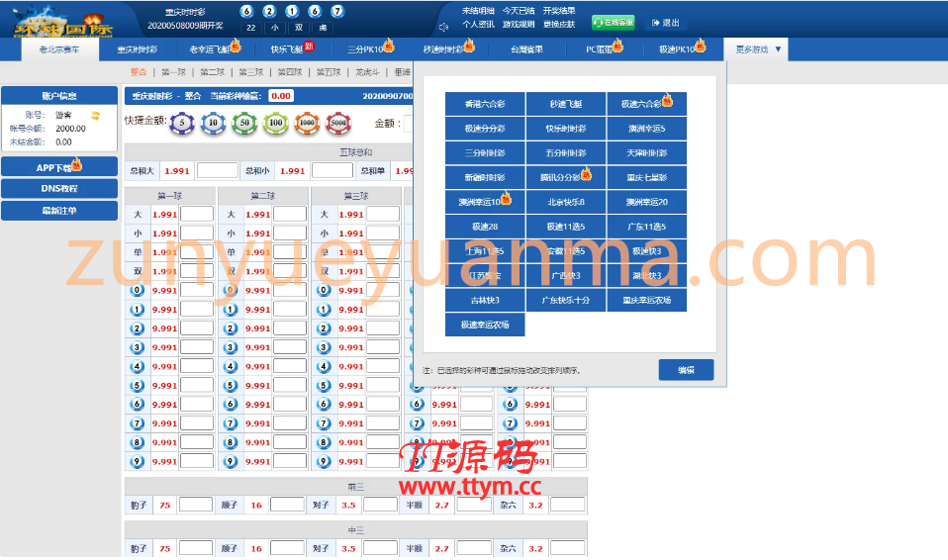948x560 pixels.
Task: Refresh account balance with yellow arrows icon
Action: coord(96,115)
